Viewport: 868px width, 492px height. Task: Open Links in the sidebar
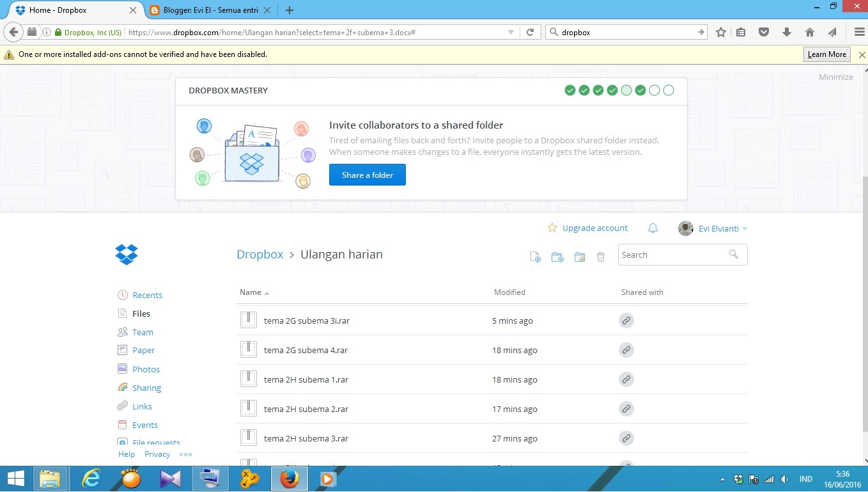point(142,406)
